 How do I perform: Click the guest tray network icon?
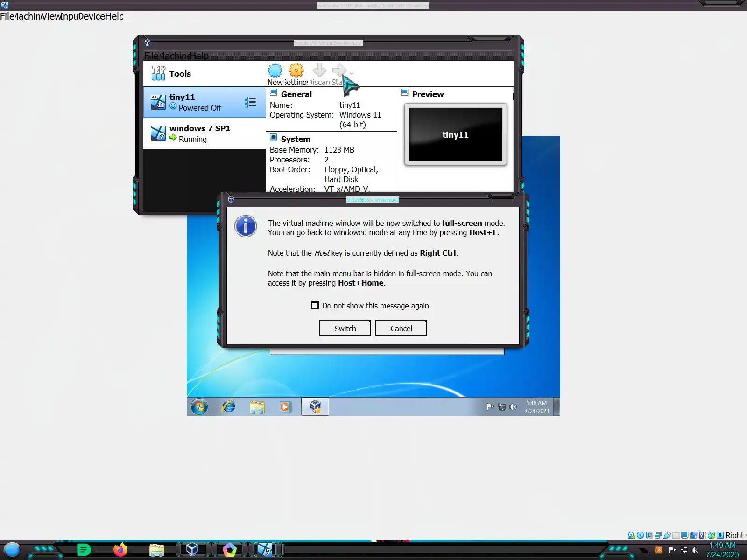tap(502, 406)
